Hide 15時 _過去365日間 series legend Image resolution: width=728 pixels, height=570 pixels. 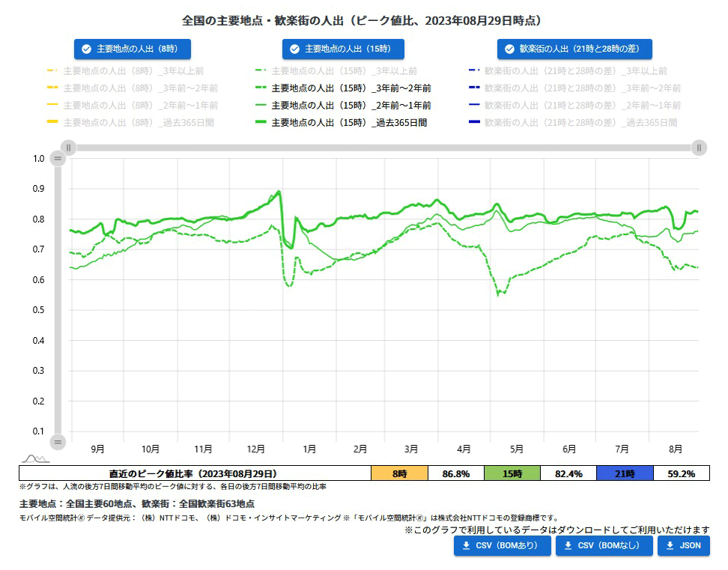coord(342,123)
